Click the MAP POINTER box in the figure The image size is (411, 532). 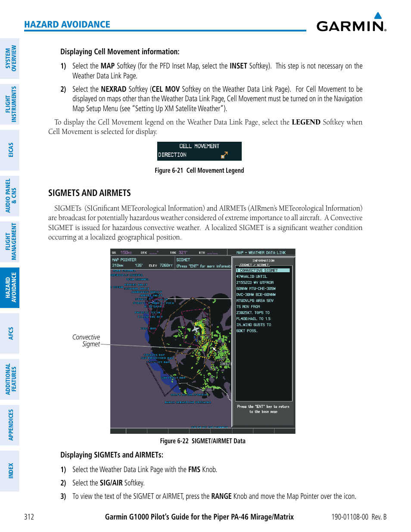142,263
